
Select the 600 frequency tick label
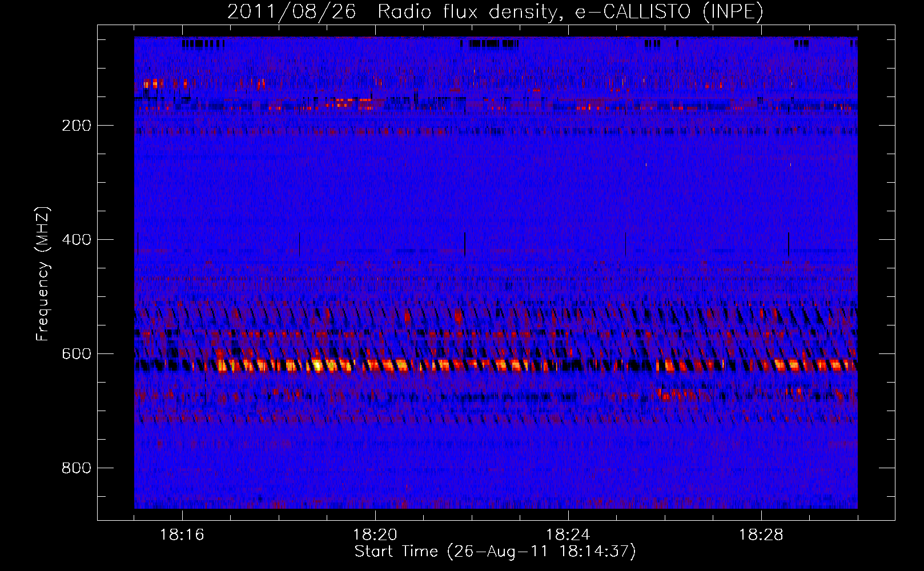click(77, 354)
